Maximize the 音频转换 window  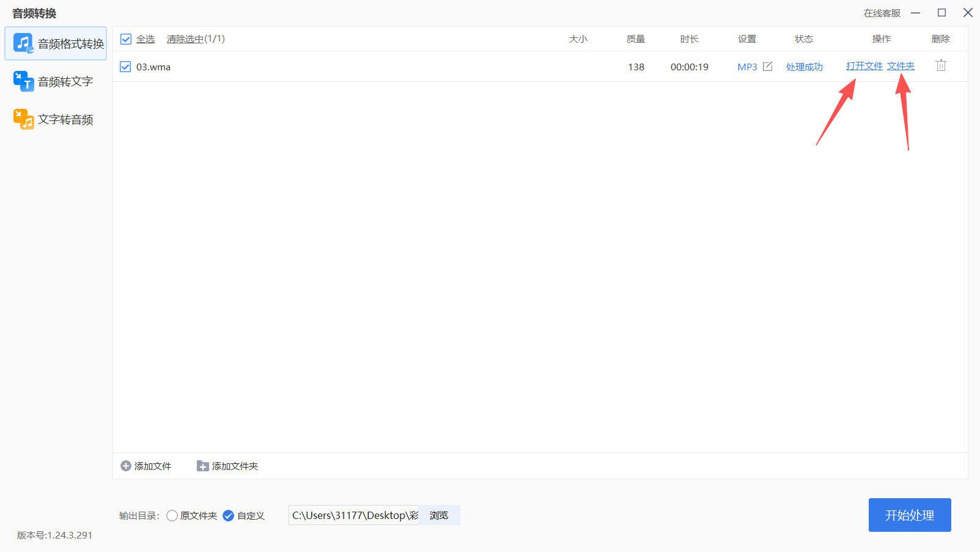click(x=942, y=13)
